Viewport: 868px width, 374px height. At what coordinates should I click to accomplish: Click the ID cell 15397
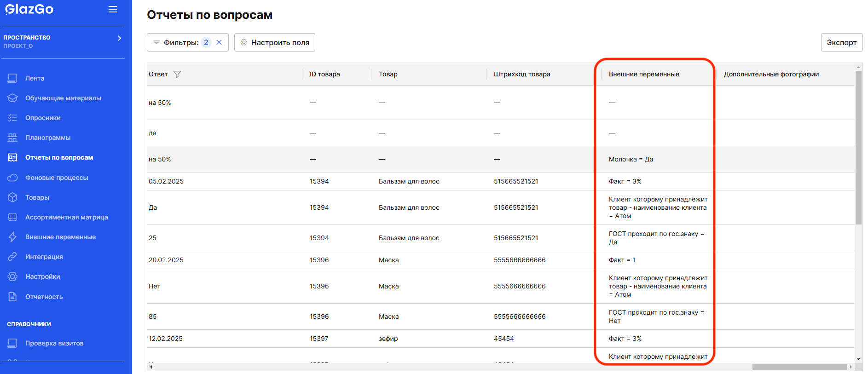click(x=319, y=339)
